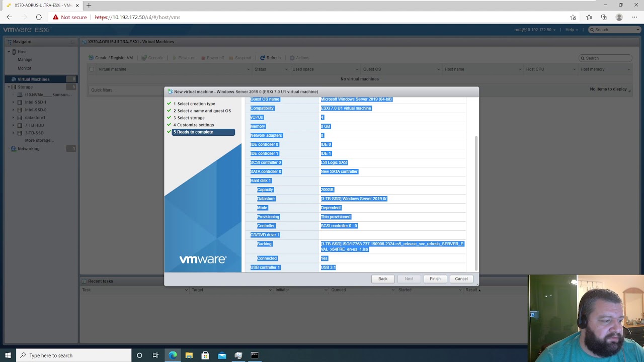The width and height of the screenshot is (644, 362).
Task: Click the Back button in the wizard
Action: (x=383, y=279)
